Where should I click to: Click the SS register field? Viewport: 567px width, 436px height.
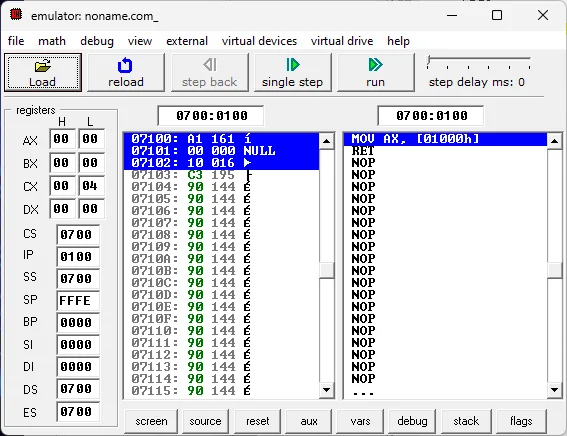[x=78, y=279]
